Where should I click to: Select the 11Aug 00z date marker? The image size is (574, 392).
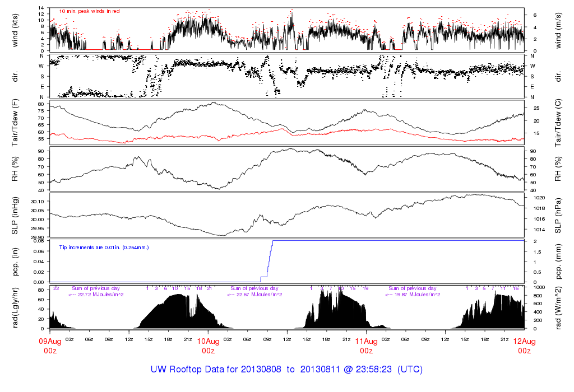click(x=366, y=346)
